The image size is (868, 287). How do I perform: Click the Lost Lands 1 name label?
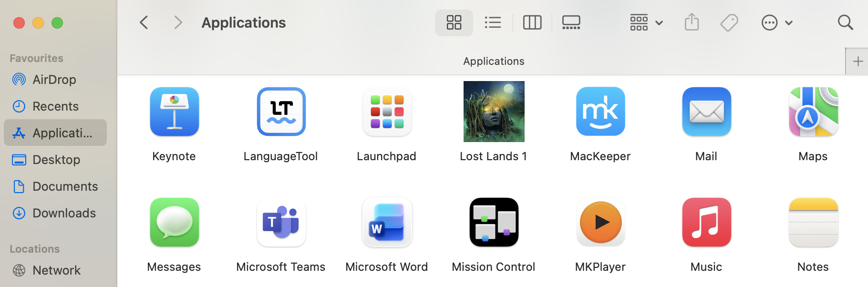tap(494, 156)
